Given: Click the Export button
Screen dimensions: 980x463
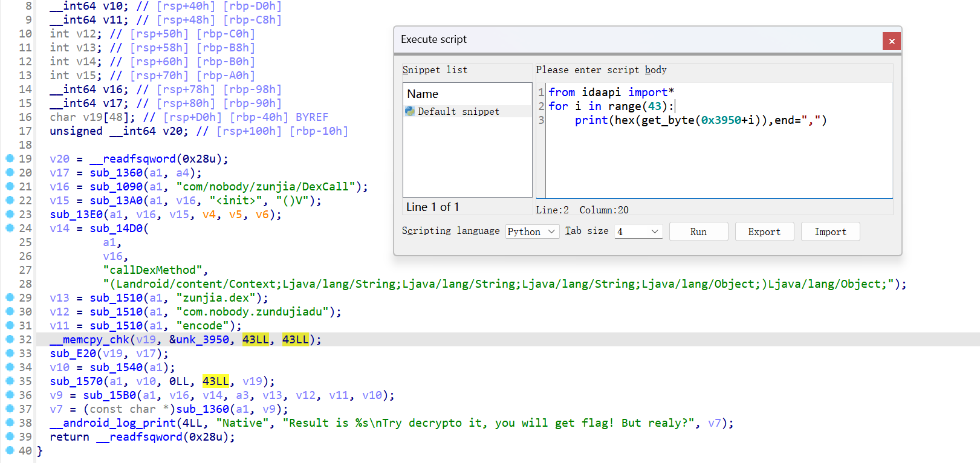Looking at the screenshot, I should [x=764, y=231].
